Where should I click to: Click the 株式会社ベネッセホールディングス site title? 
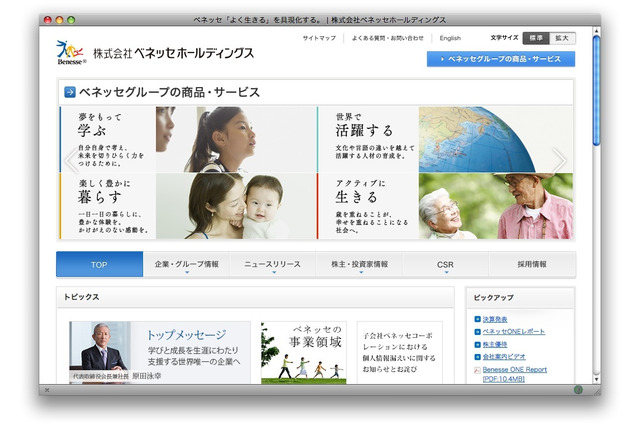point(173,53)
